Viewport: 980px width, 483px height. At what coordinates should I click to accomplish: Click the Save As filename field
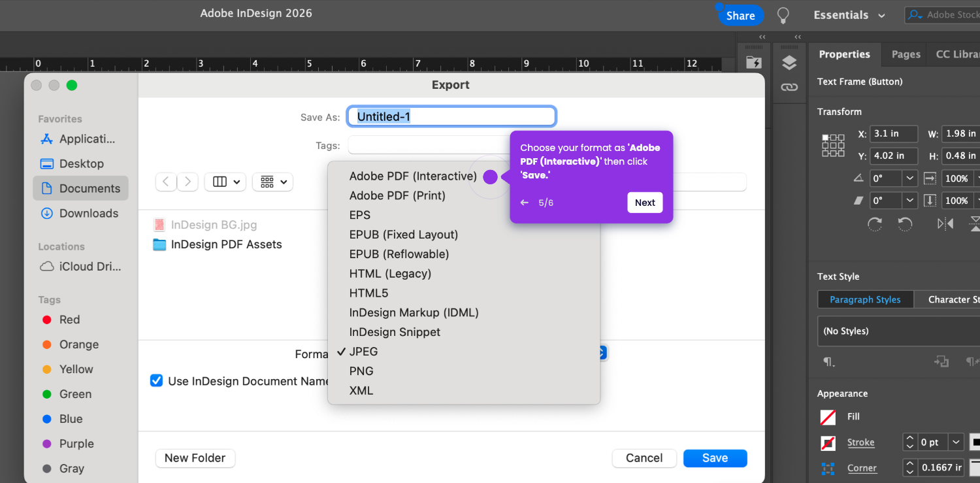451,116
